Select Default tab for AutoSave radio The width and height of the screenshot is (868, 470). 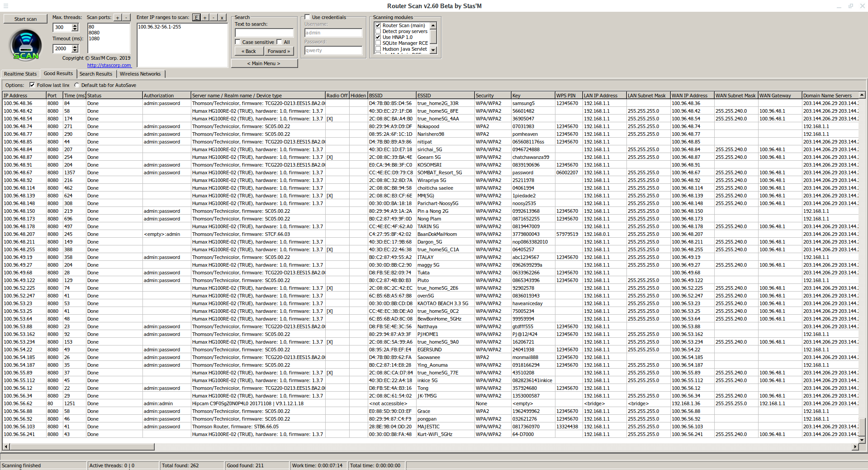point(77,85)
